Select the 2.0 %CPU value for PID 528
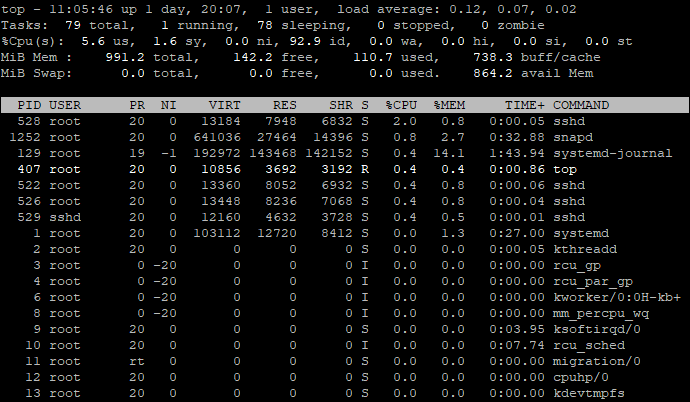Image resolution: width=690 pixels, height=402 pixels. pos(405,121)
